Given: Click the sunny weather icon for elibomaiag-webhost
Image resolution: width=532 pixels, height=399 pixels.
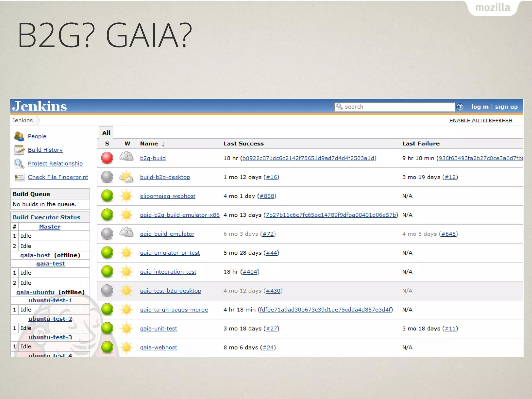Looking at the screenshot, I should 126,196.
